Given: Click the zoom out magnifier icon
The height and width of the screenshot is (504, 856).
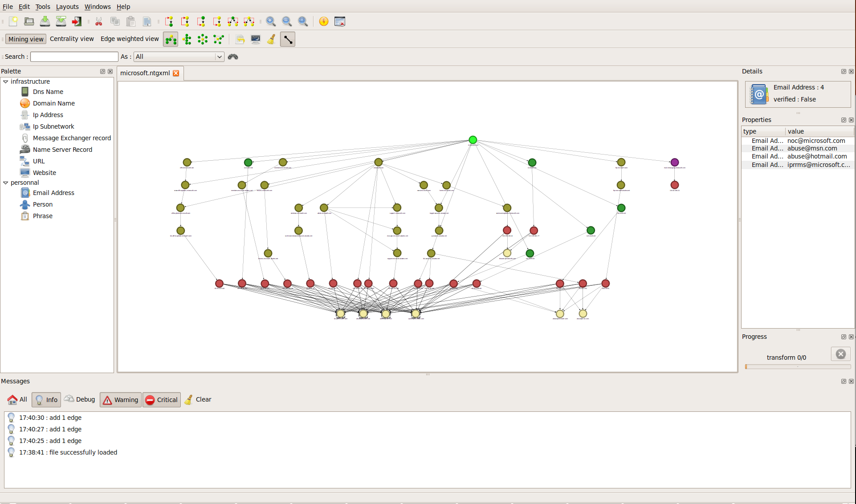Looking at the screenshot, I should tap(287, 21).
